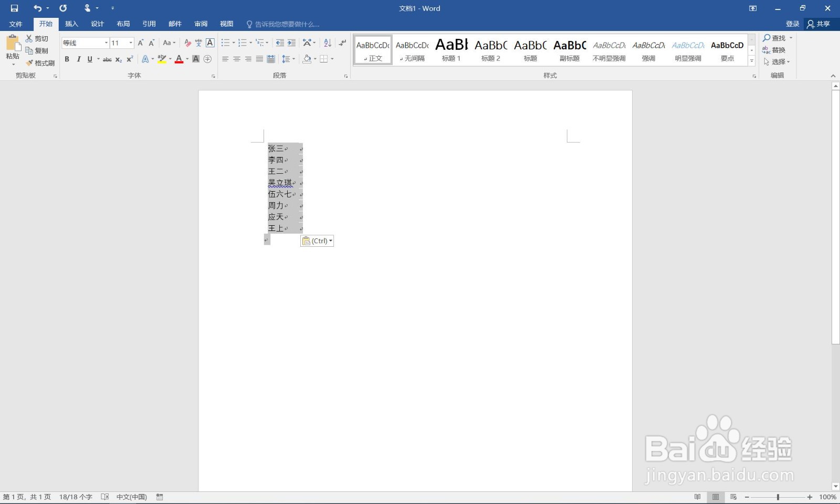The width and height of the screenshot is (840, 504).
Task: Click the zoom slider handle
Action: [x=778, y=497]
